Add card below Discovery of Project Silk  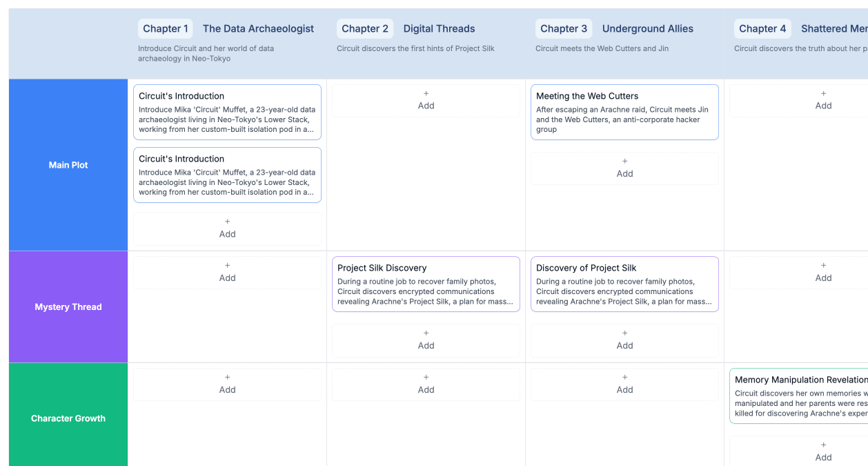[x=624, y=340]
